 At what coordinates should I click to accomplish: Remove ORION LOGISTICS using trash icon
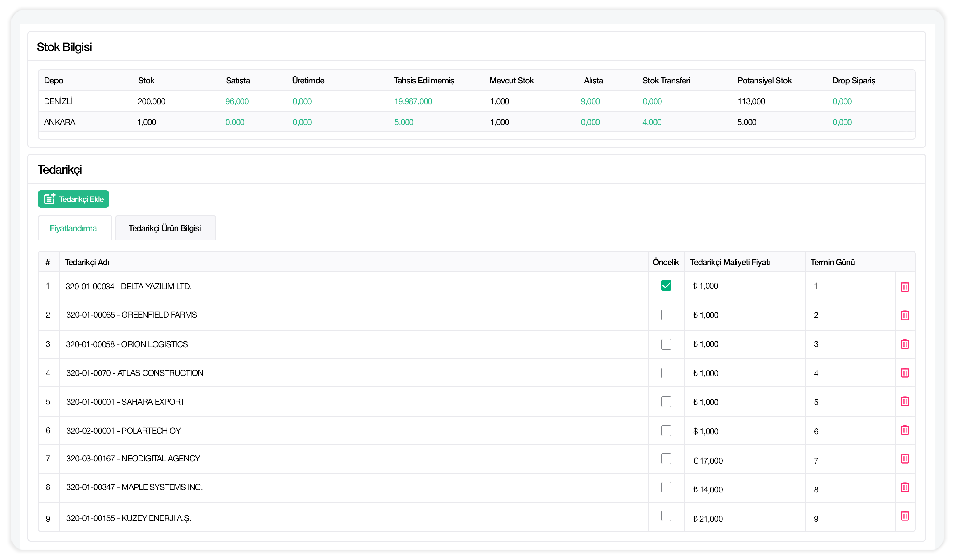click(x=905, y=344)
